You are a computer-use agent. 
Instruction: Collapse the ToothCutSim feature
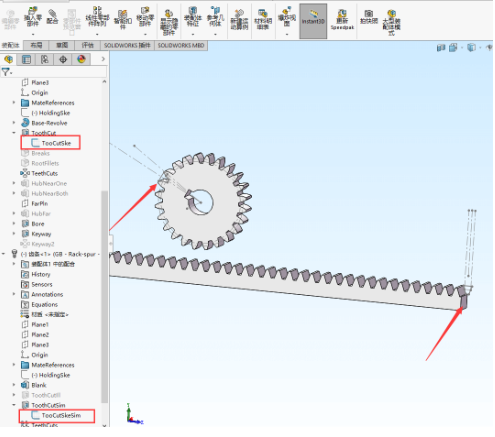point(14,405)
